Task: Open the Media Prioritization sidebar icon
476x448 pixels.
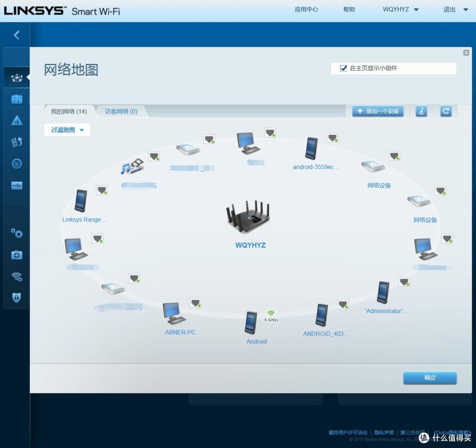Action: [16, 142]
